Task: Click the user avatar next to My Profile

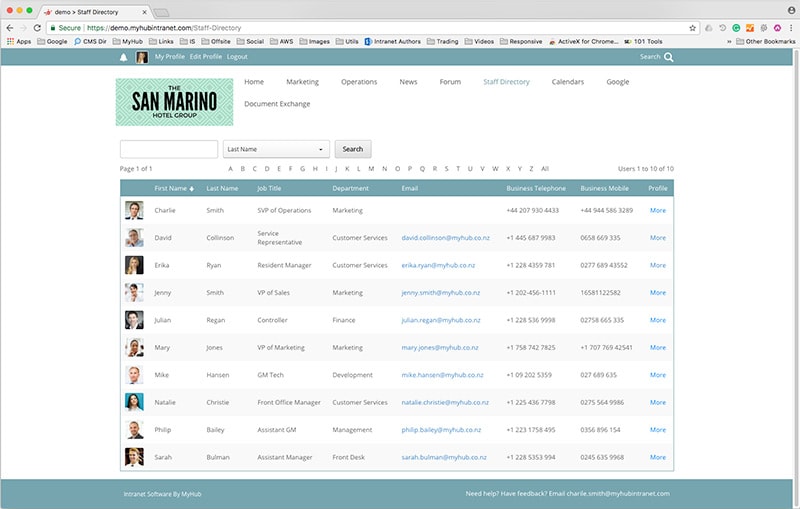Action: pos(142,57)
